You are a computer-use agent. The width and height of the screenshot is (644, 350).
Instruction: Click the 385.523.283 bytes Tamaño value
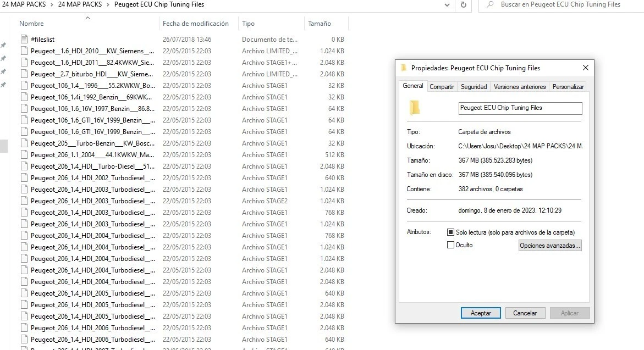click(496, 160)
